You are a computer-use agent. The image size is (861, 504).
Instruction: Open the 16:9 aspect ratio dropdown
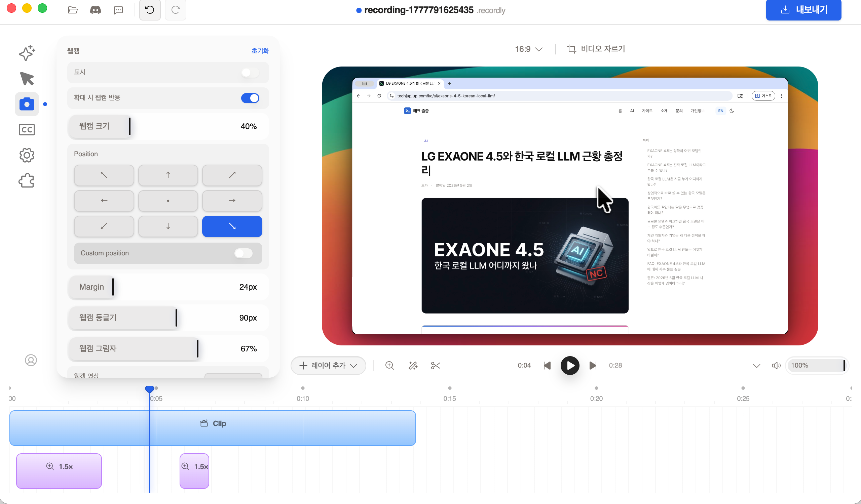point(529,49)
